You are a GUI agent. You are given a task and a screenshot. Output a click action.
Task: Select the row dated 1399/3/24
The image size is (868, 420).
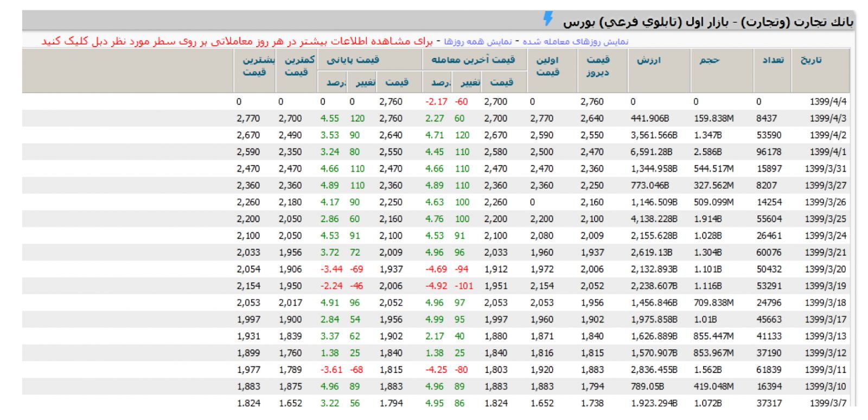(x=436, y=236)
